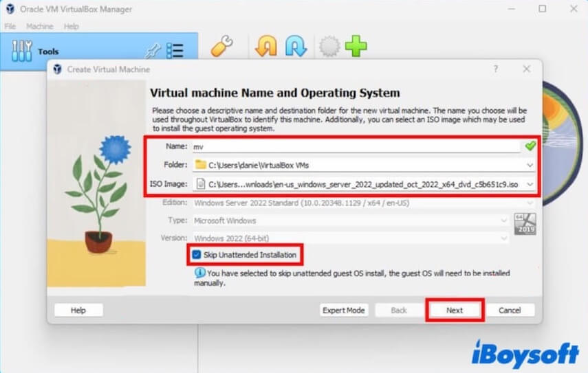The width and height of the screenshot is (588, 373).
Task: Open the File menu
Action: point(10,26)
